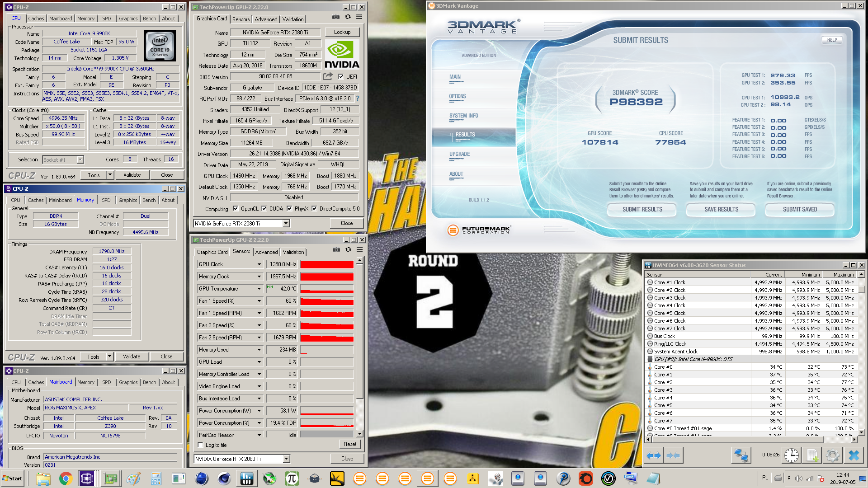Click the HWiNFO horizontal scrollbar

point(752,439)
